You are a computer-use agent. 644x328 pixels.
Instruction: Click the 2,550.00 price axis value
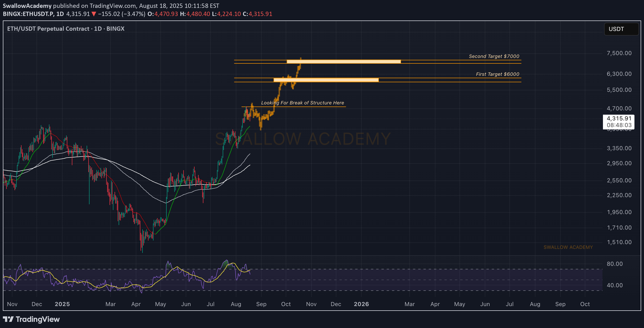pyautogui.click(x=619, y=180)
